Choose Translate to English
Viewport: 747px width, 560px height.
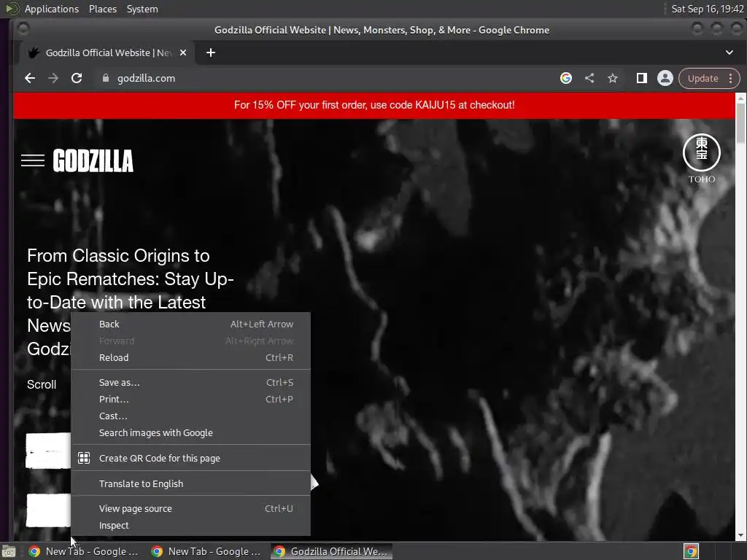click(x=190, y=484)
